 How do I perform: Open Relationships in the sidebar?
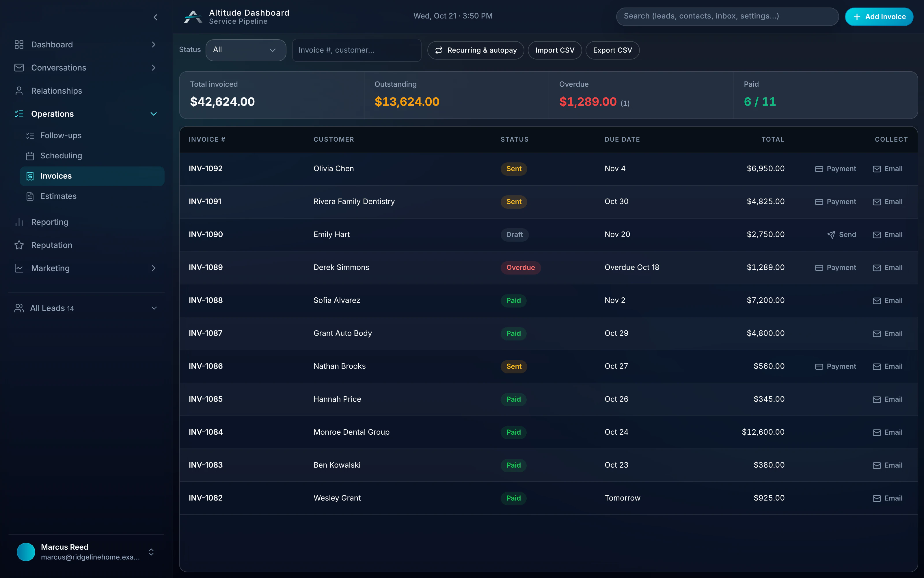coord(86,90)
